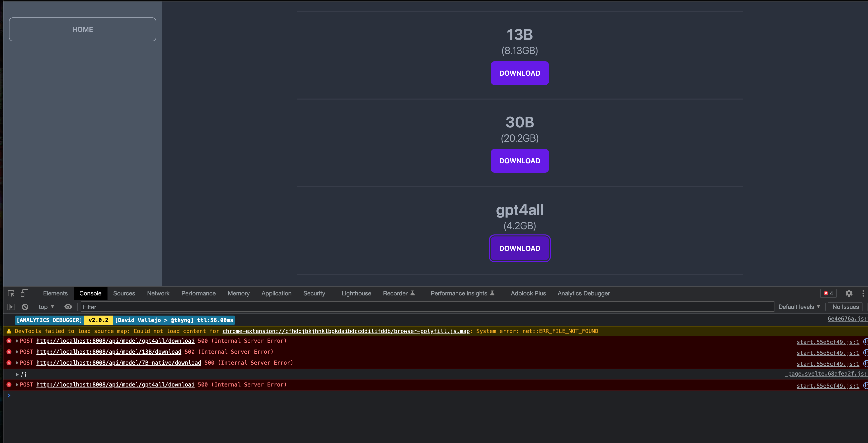Toggle the live expression eye icon
The height and width of the screenshot is (443, 868).
68,307
